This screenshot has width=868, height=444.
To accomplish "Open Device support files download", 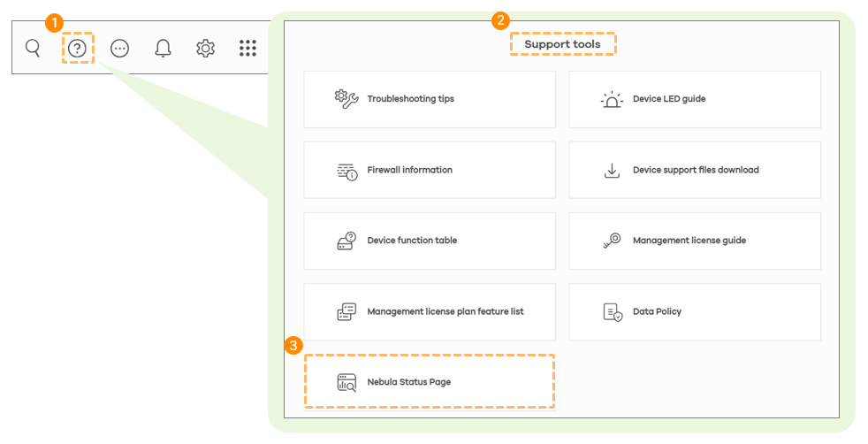I will tap(695, 170).
